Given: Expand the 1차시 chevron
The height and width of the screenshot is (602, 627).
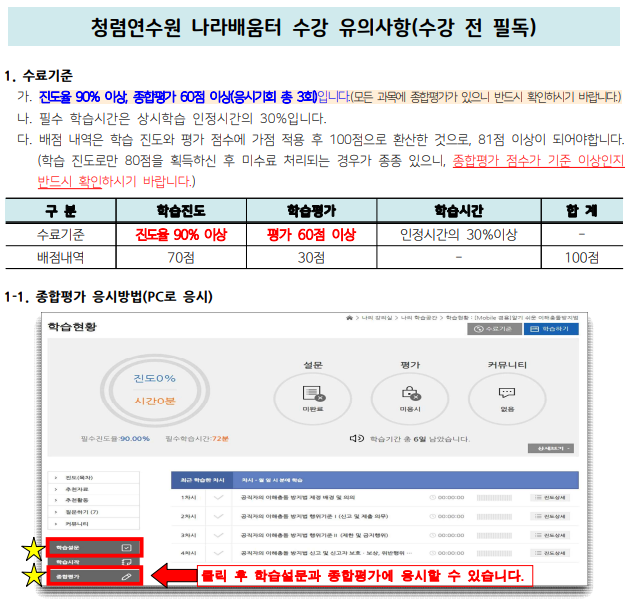Looking at the screenshot, I should click(x=218, y=497).
